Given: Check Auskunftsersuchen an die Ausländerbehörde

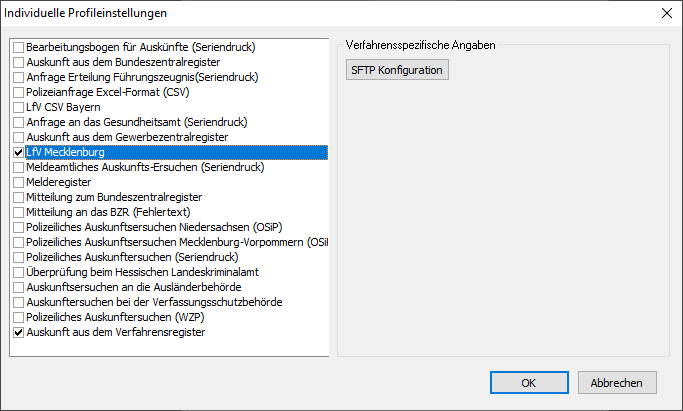Looking at the screenshot, I should (x=19, y=287).
